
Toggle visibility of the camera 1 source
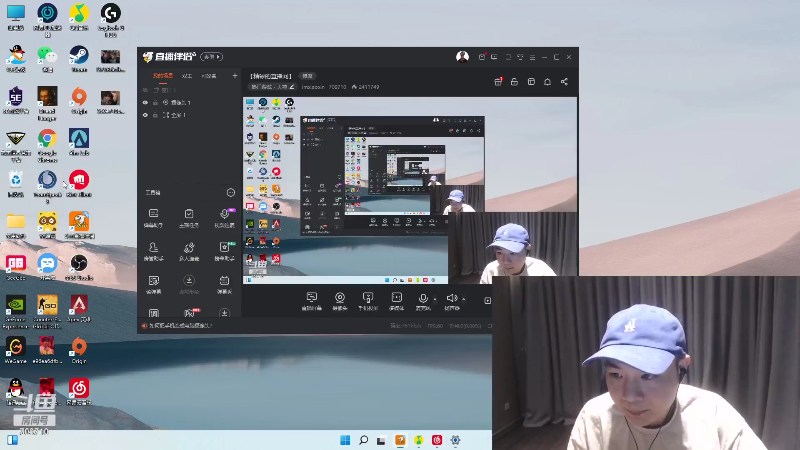click(145, 103)
